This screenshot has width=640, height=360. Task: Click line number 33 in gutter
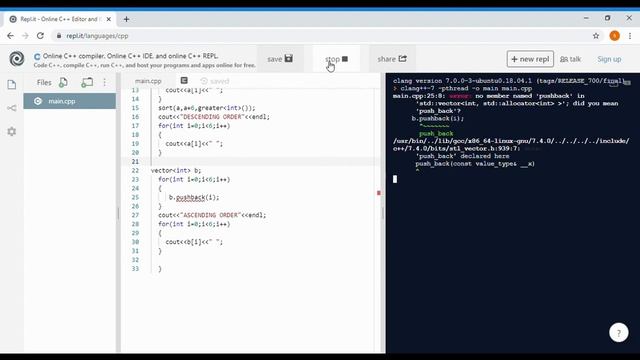click(135, 269)
